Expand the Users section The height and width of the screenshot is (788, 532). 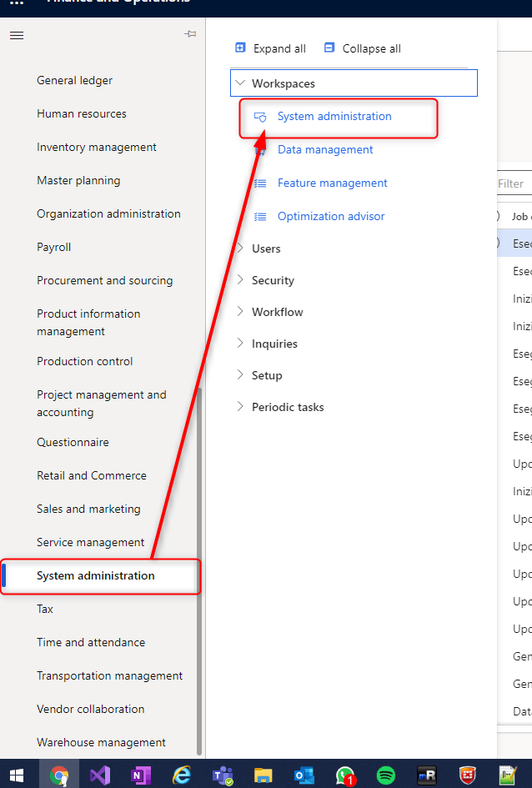pos(241,248)
